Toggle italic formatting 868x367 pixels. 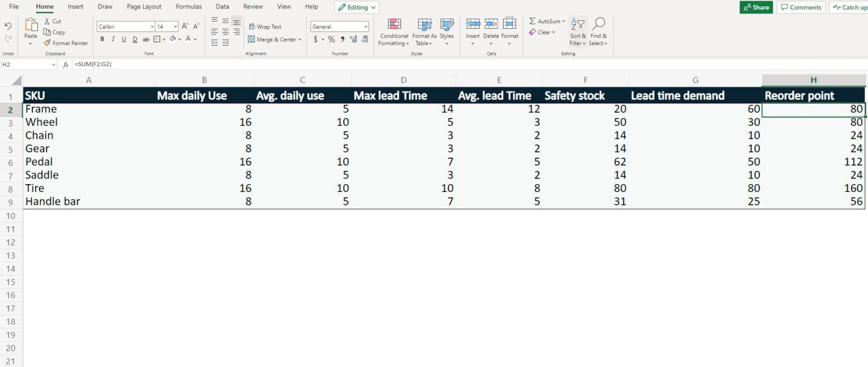(113, 39)
